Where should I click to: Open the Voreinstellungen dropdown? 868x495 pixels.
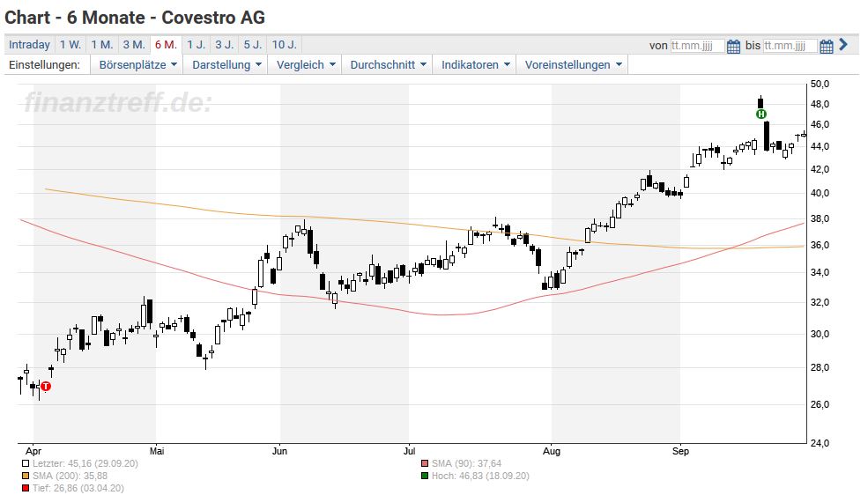[573, 64]
